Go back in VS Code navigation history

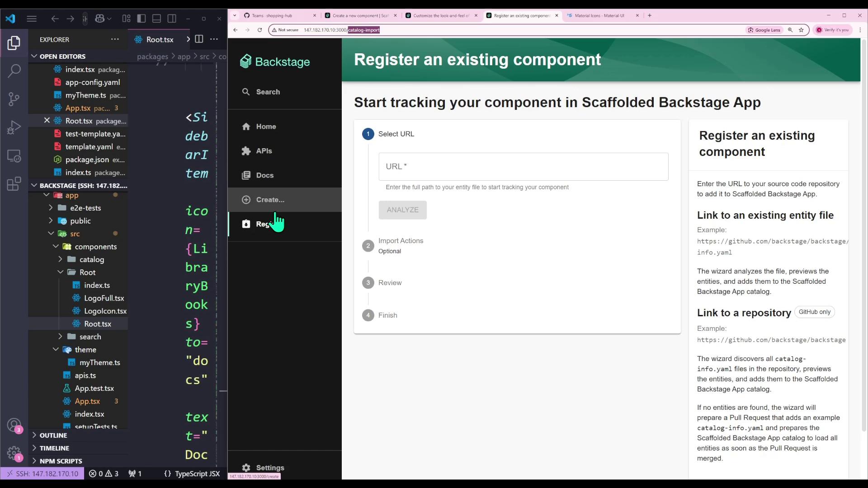(x=55, y=19)
